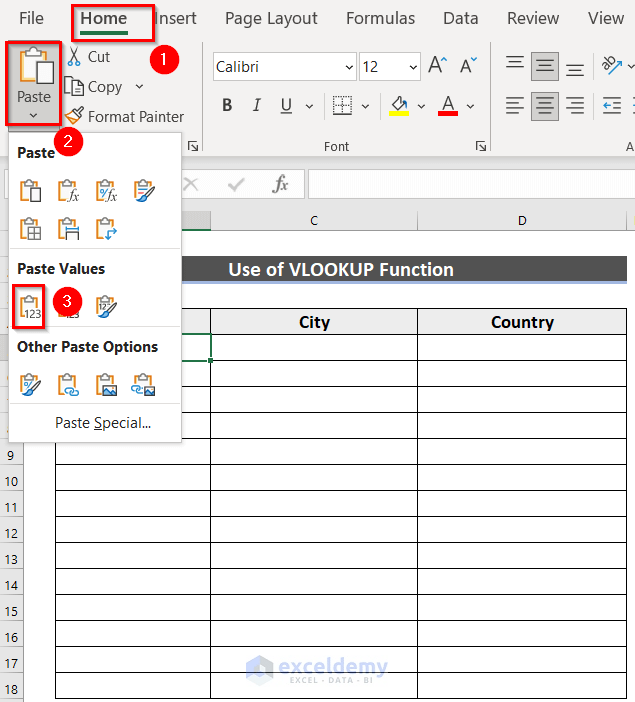The image size is (635, 702).
Task: Choose Paste Link icon
Action: click(68, 385)
